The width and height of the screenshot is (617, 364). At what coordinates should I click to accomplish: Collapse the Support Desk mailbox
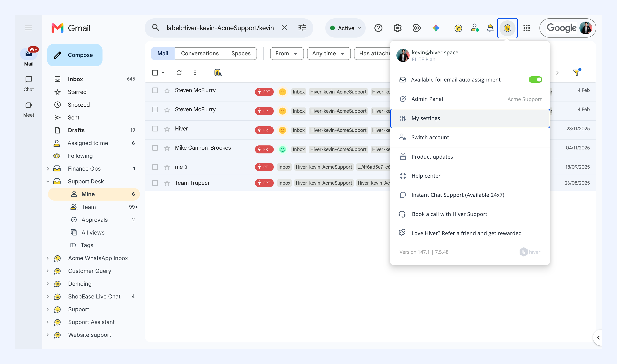48,182
